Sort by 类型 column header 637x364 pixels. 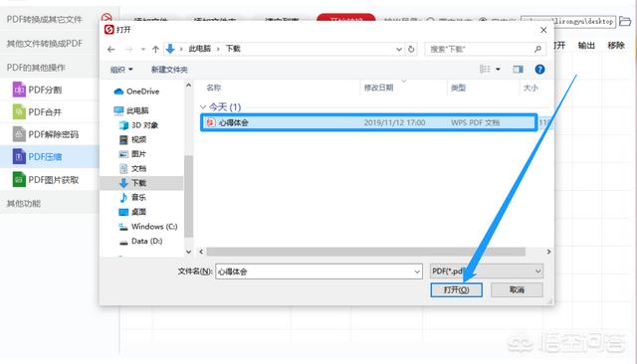(x=458, y=88)
